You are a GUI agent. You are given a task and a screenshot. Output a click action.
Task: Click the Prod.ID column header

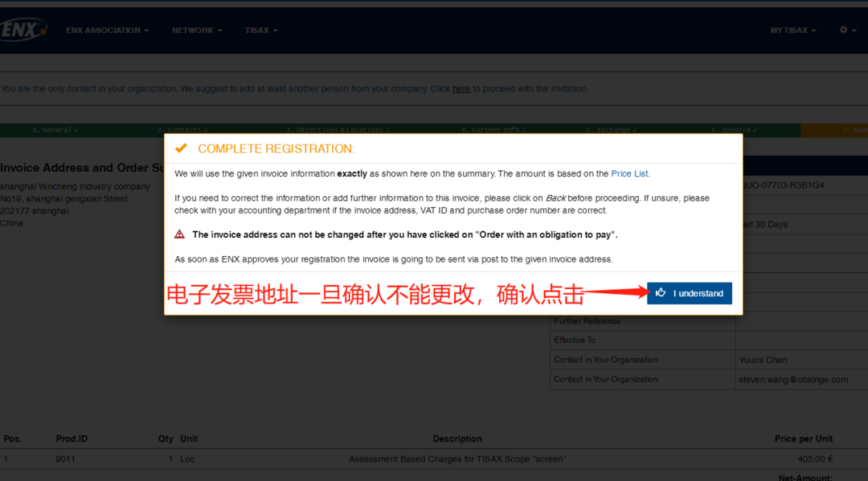tap(72, 438)
